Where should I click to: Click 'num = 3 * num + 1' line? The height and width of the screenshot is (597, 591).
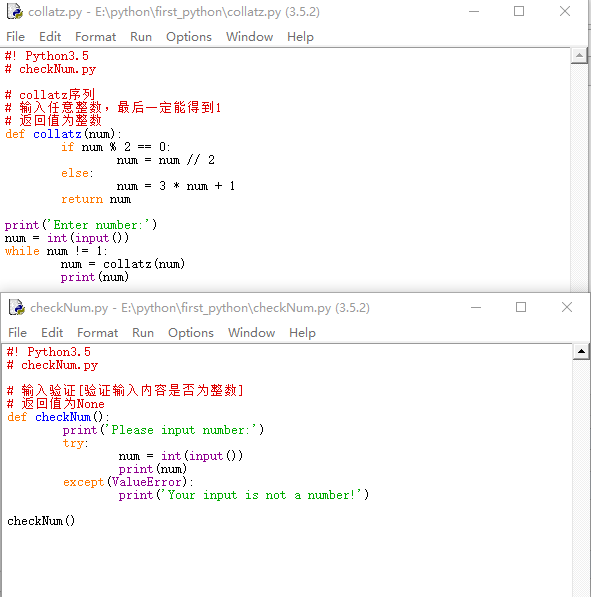tap(176, 186)
